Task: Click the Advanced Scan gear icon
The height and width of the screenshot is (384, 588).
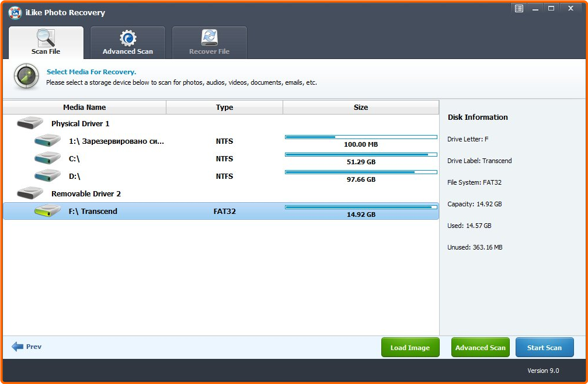Action: [x=128, y=39]
